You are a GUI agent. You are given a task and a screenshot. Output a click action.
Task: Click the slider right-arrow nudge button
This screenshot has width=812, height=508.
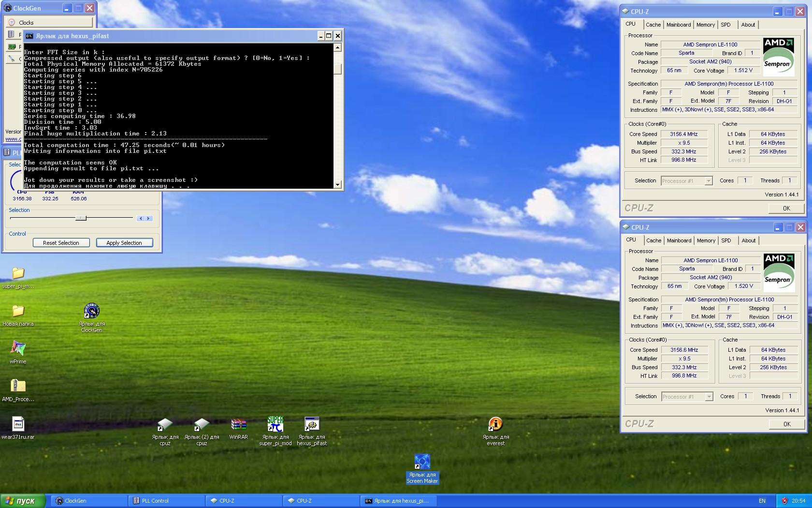(x=149, y=219)
